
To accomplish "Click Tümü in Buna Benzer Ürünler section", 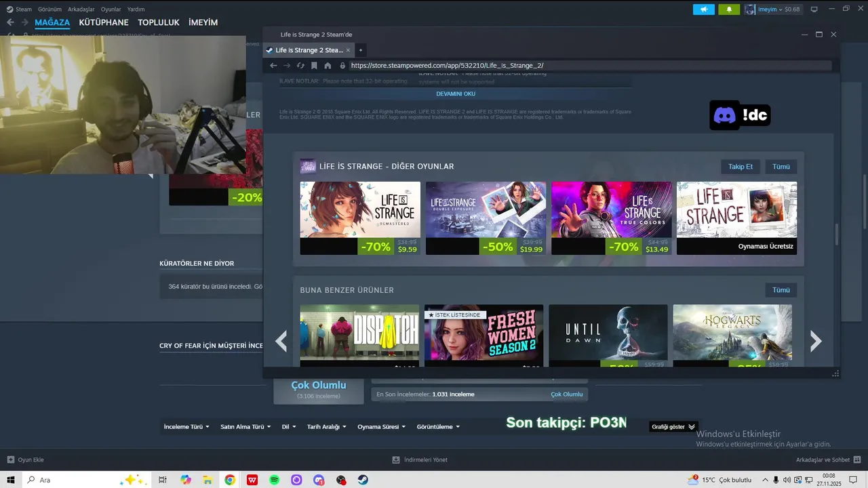I will [781, 290].
